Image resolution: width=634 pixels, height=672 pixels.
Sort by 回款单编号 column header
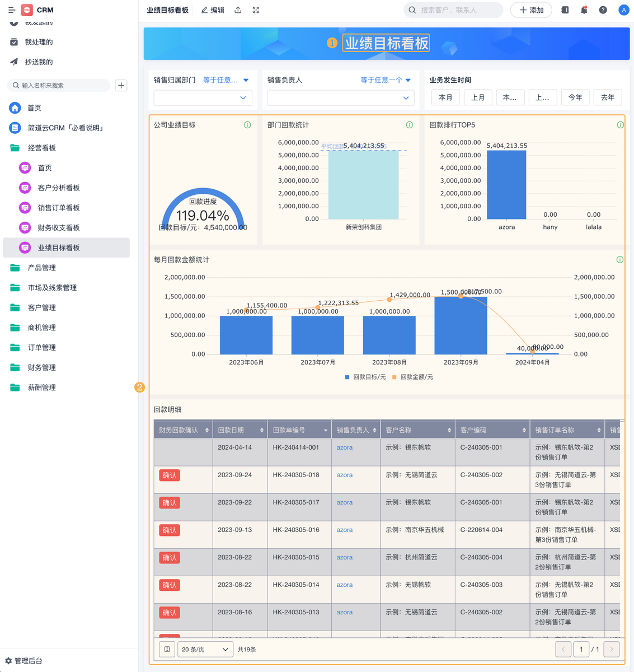pos(299,430)
